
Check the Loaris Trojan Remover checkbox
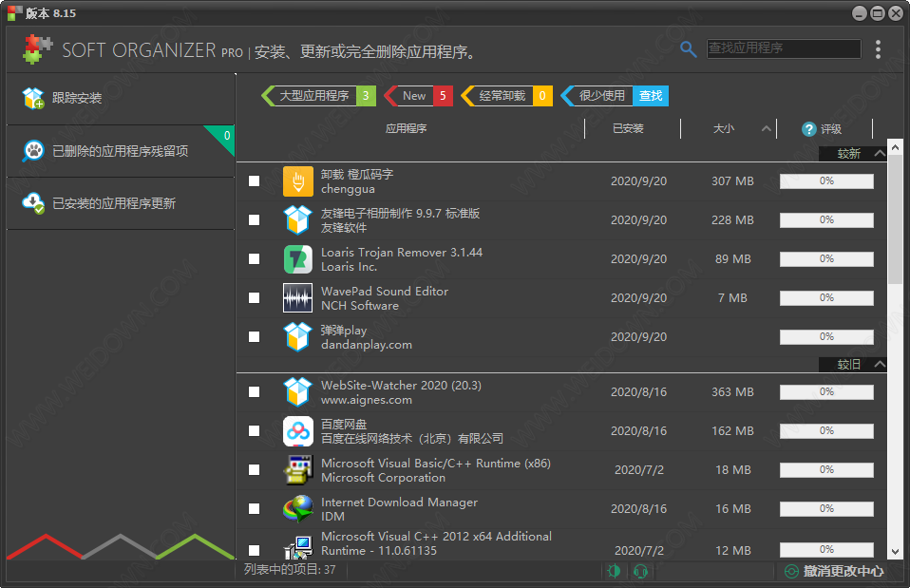click(255, 259)
